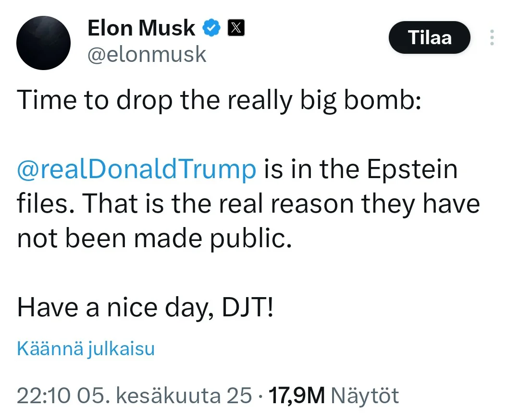Click the X affiliation badge
The height and width of the screenshot is (420, 519).
[x=235, y=29]
